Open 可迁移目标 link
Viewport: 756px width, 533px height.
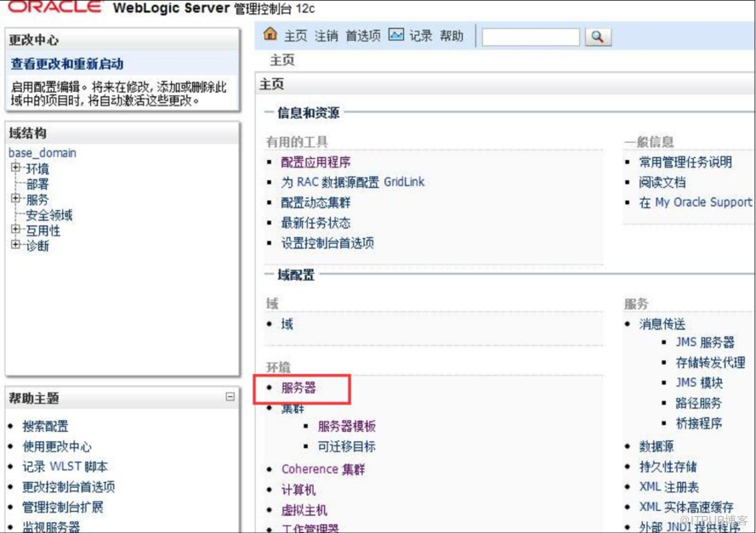347,446
